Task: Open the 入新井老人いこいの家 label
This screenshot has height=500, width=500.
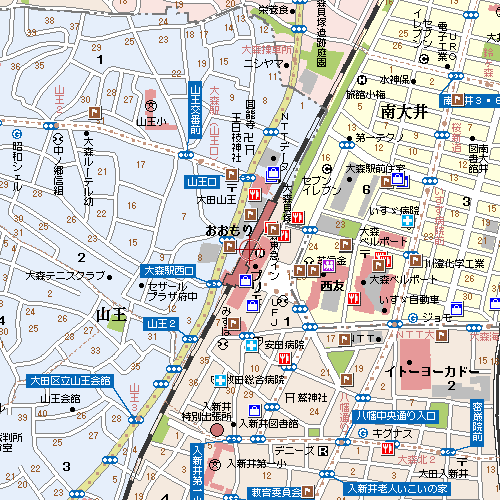Action: [x=397, y=489]
